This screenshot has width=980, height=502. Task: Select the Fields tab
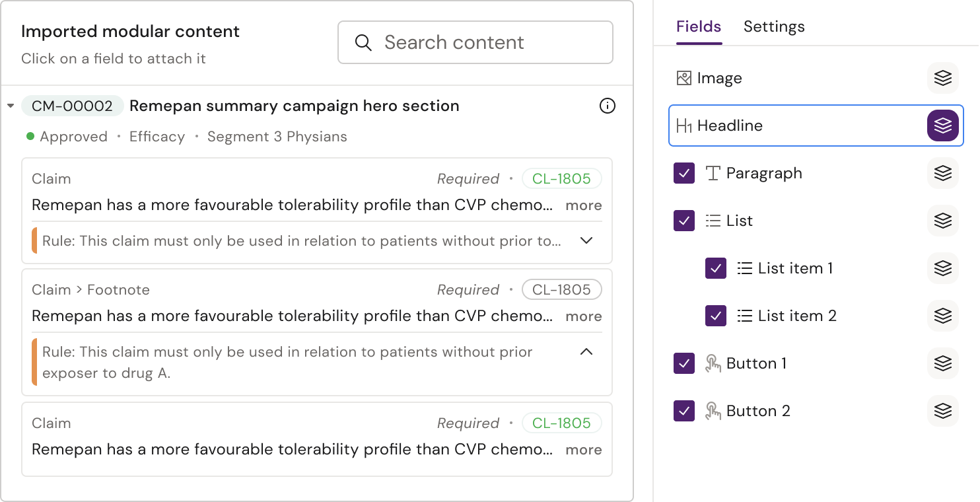[699, 26]
